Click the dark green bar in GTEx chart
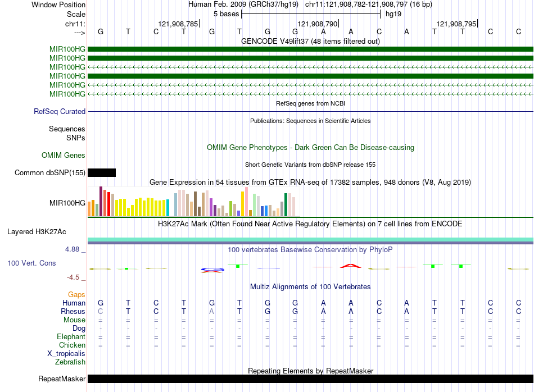The height and width of the screenshot is (392, 534). pyautogui.click(x=286, y=204)
